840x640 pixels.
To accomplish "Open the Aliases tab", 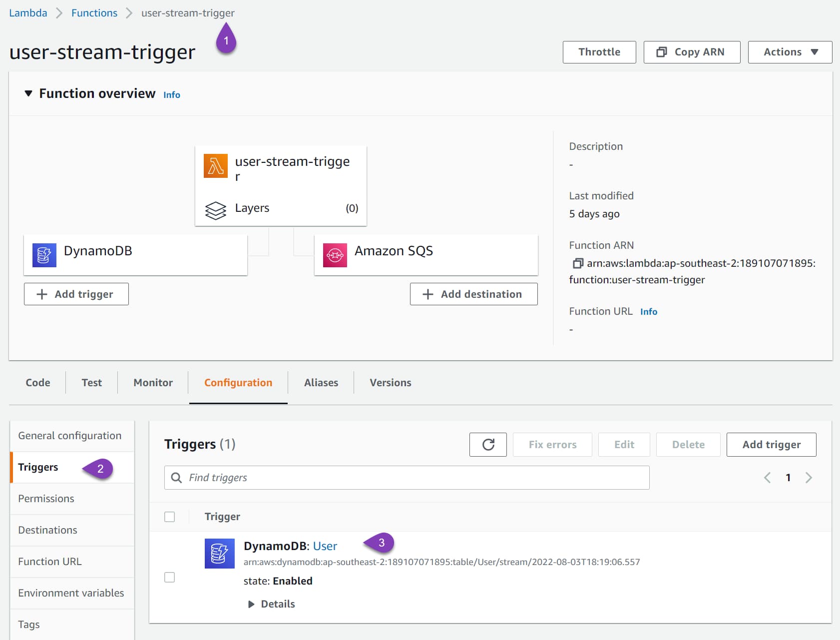I will (x=321, y=383).
